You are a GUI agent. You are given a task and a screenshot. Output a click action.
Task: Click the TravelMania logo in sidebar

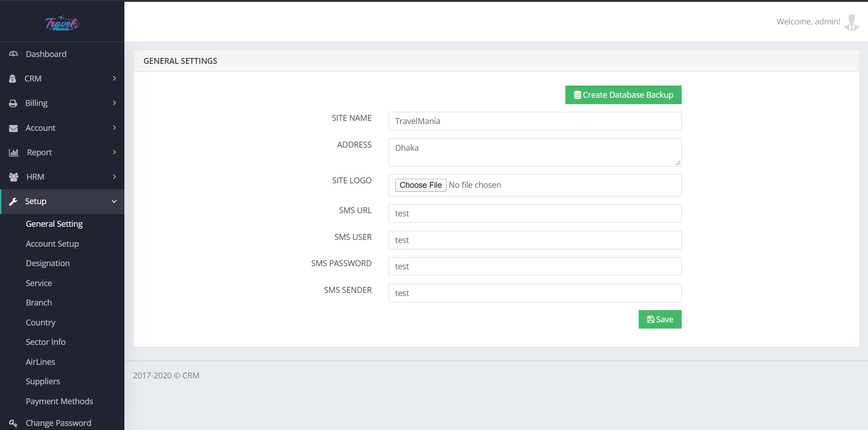(62, 23)
